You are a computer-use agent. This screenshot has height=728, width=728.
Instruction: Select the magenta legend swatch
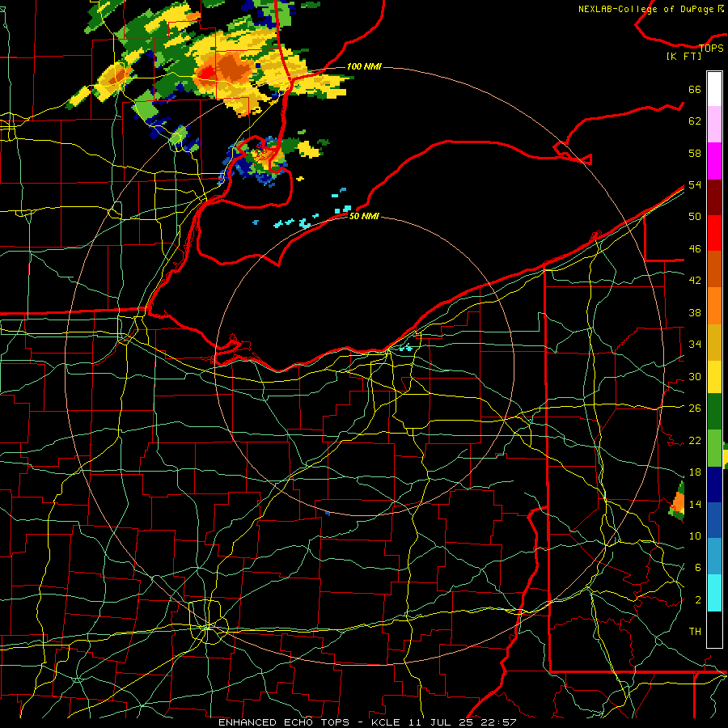[x=714, y=161]
